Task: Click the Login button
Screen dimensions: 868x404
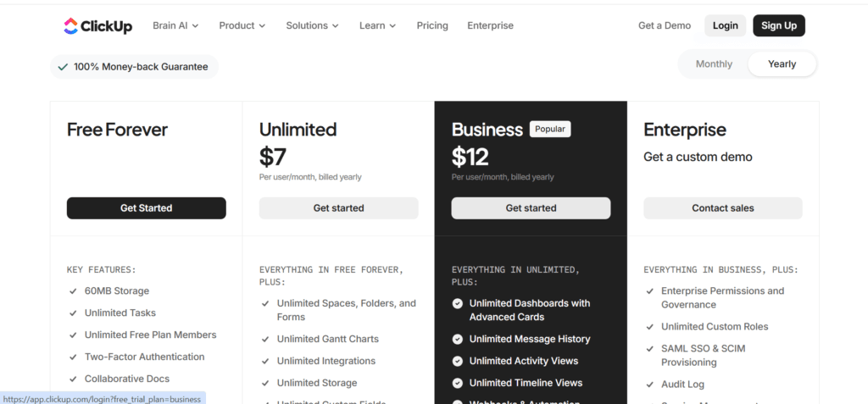Action: pyautogui.click(x=726, y=25)
